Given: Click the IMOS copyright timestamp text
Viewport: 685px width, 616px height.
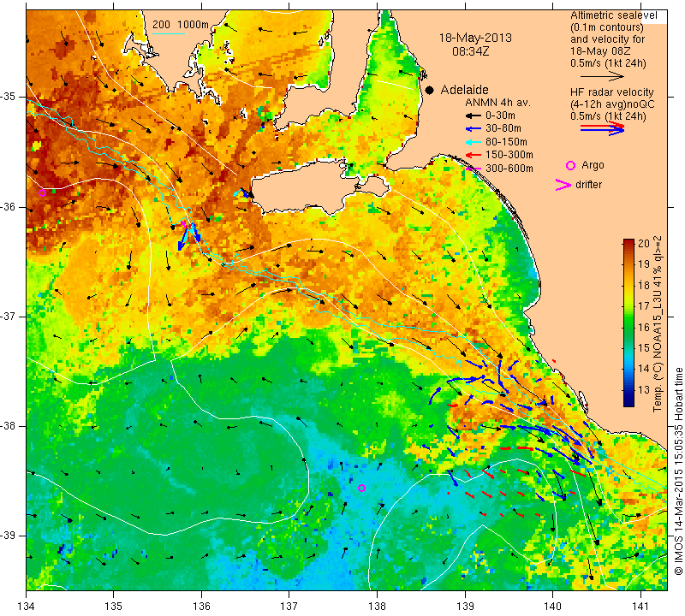Looking at the screenshot, I should [x=678, y=471].
